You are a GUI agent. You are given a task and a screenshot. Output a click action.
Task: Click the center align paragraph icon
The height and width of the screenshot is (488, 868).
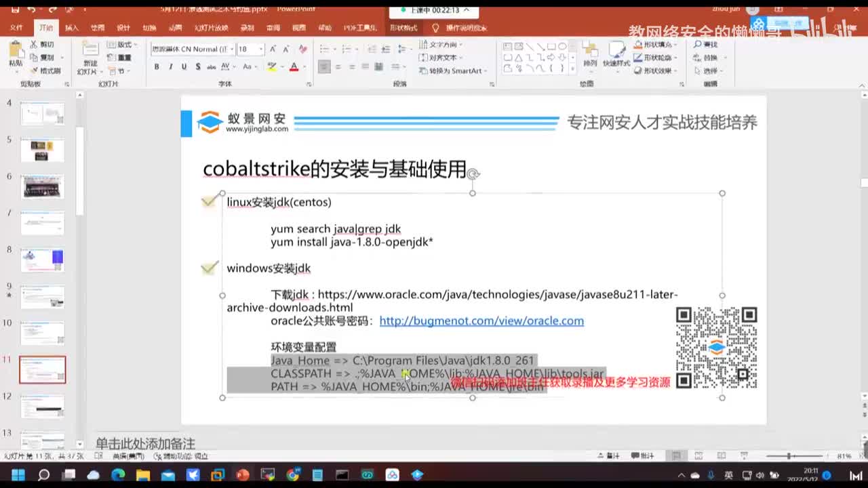tap(338, 66)
